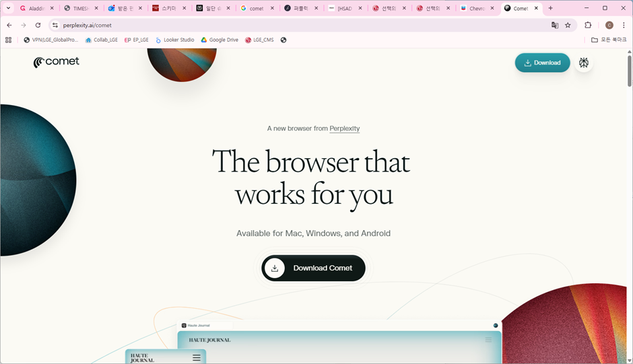
Task: Toggle the theme icon beside header Download
Action: click(583, 63)
